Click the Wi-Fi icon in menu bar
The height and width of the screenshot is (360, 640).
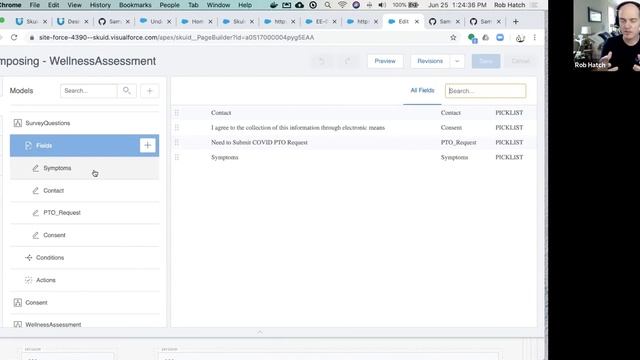342,5
